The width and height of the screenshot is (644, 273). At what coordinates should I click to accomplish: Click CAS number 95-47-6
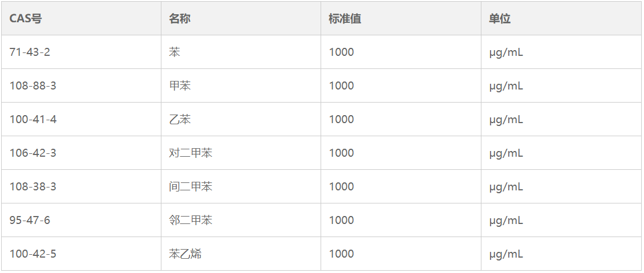click(30, 221)
